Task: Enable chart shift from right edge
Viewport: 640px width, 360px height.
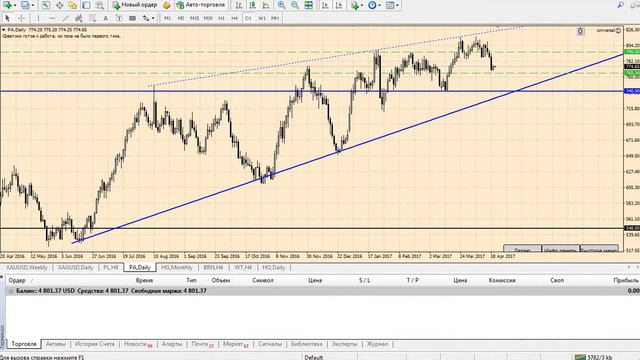Action: 339,5
